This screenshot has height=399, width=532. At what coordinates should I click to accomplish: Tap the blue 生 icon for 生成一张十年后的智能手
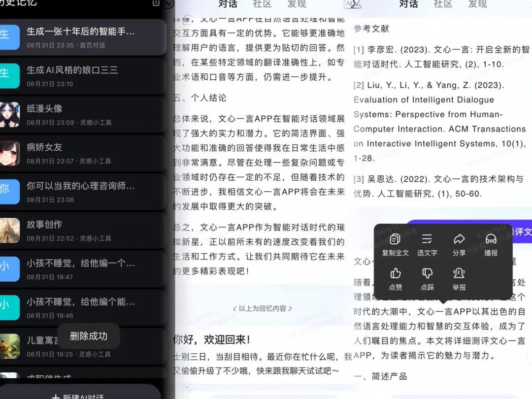[9, 37]
